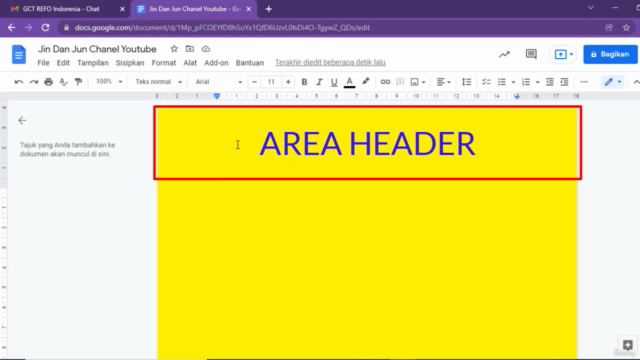640x360 pixels.
Task: Open the highlight color marker tool
Action: tap(365, 82)
